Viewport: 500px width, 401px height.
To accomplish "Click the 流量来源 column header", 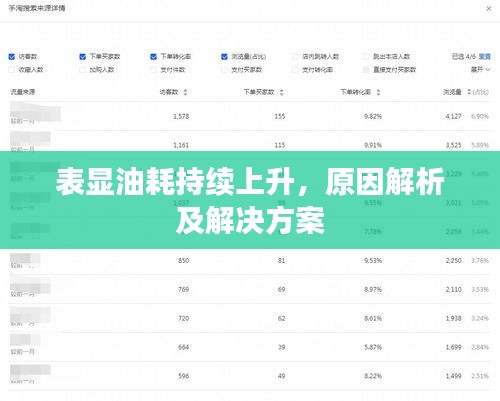I will pyautogui.click(x=23, y=92).
